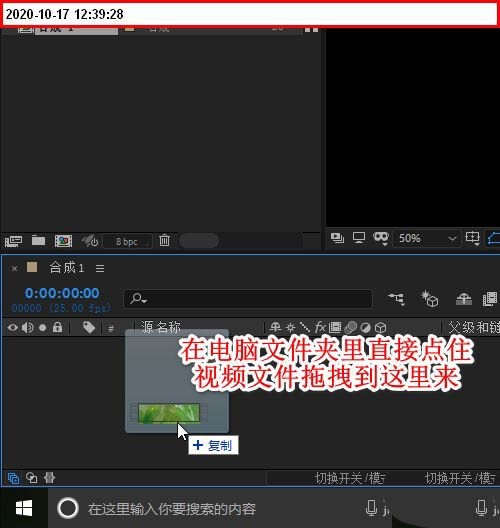This screenshot has height=528, width=500.
Task: Click the first microphone icon on the taskbar
Action: [x=371, y=508]
